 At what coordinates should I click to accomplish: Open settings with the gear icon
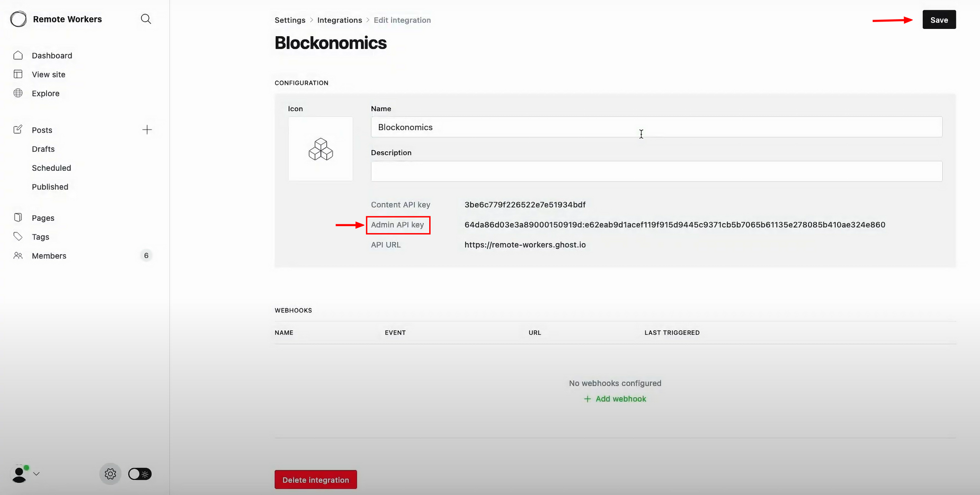point(110,474)
